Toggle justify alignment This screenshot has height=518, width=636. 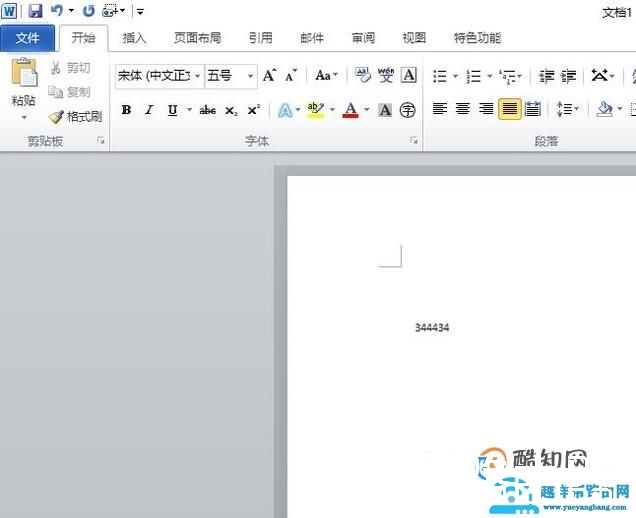tap(509, 109)
